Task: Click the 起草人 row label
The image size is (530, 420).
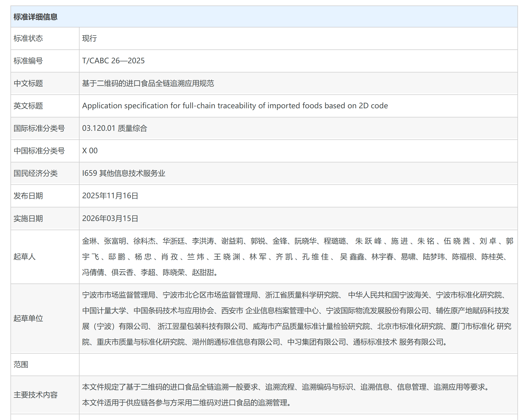Action: (25, 257)
